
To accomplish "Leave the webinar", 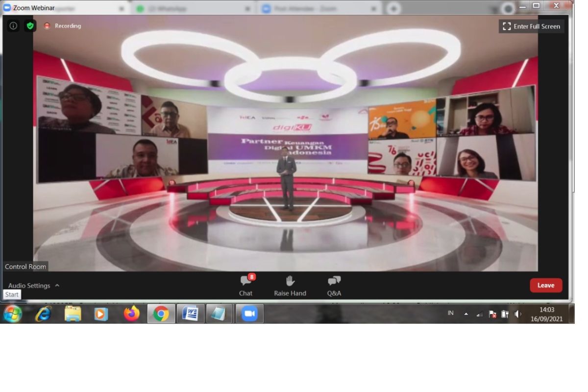I will click(x=545, y=285).
